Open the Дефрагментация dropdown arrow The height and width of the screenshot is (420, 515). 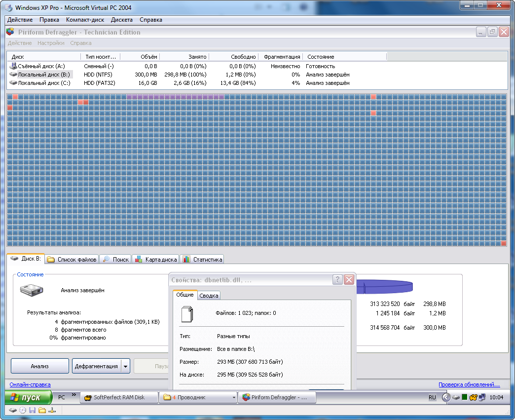point(125,366)
